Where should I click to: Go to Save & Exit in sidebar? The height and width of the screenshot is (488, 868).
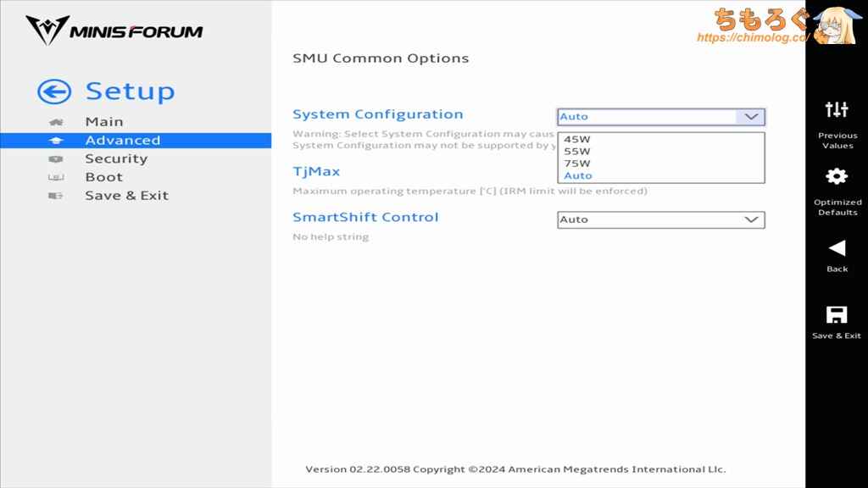point(126,196)
